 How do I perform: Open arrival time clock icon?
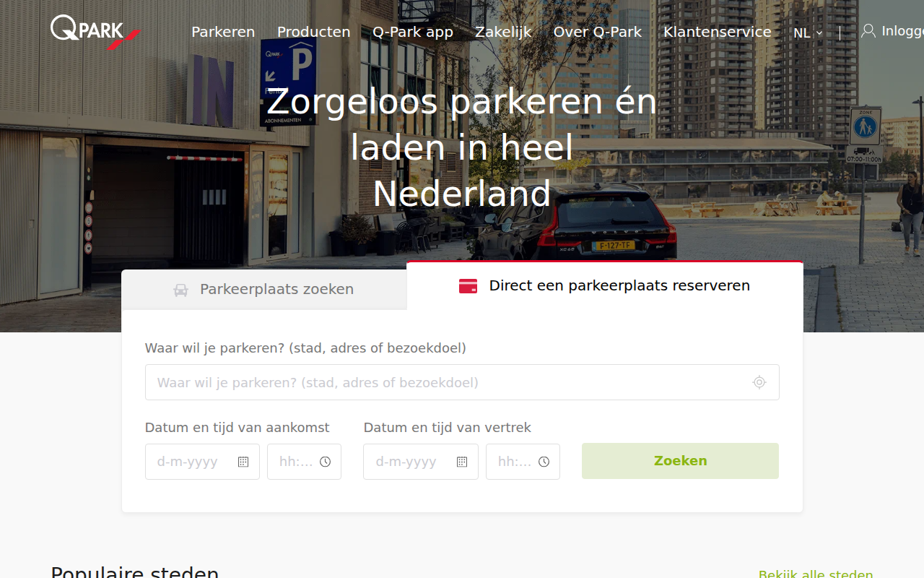pos(325,462)
